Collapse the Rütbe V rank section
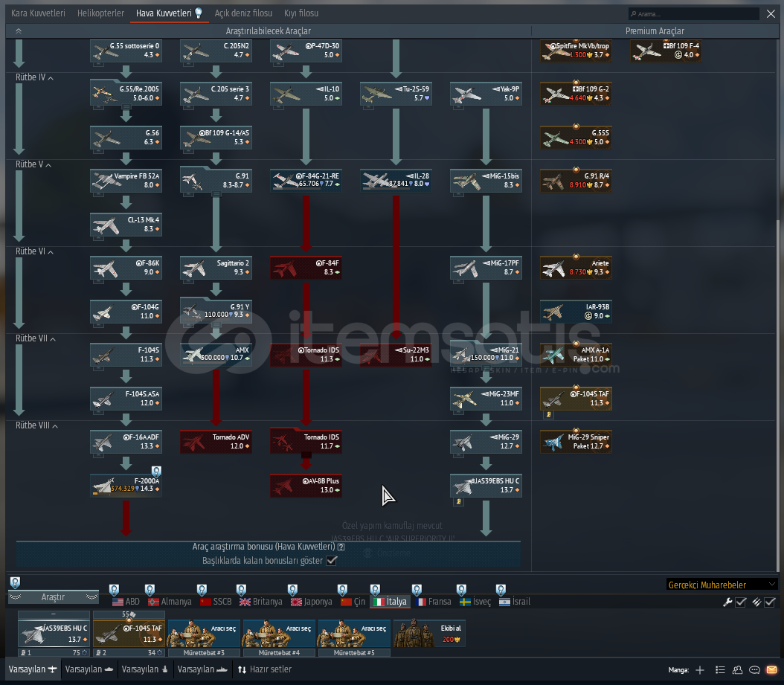The height and width of the screenshot is (685, 784). pos(33,164)
